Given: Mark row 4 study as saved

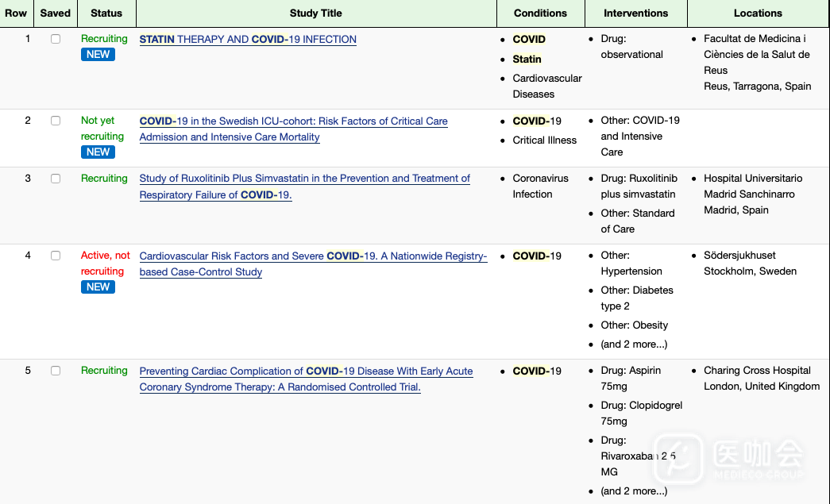Looking at the screenshot, I should (56, 256).
